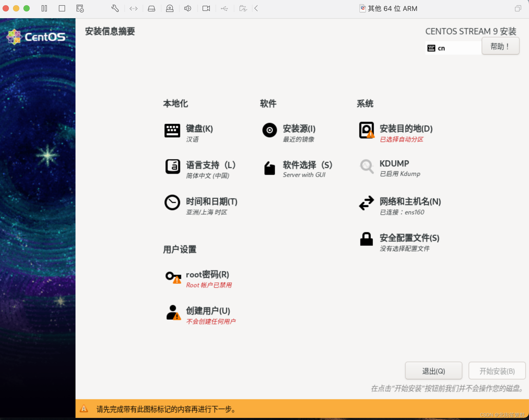This screenshot has height=420, width=529.
Task: Click the red text 不会创建任何用户
Action: pyautogui.click(x=211, y=322)
